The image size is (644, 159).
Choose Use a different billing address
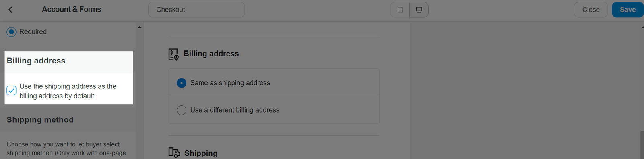point(274,110)
